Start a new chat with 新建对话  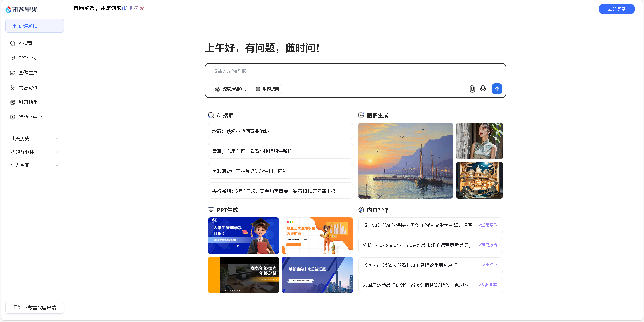(35, 26)
